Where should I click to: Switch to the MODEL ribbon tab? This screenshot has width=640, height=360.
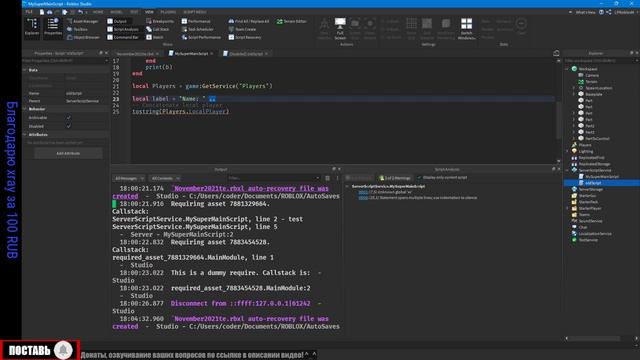pyautogui.click(x=116, y=12)
